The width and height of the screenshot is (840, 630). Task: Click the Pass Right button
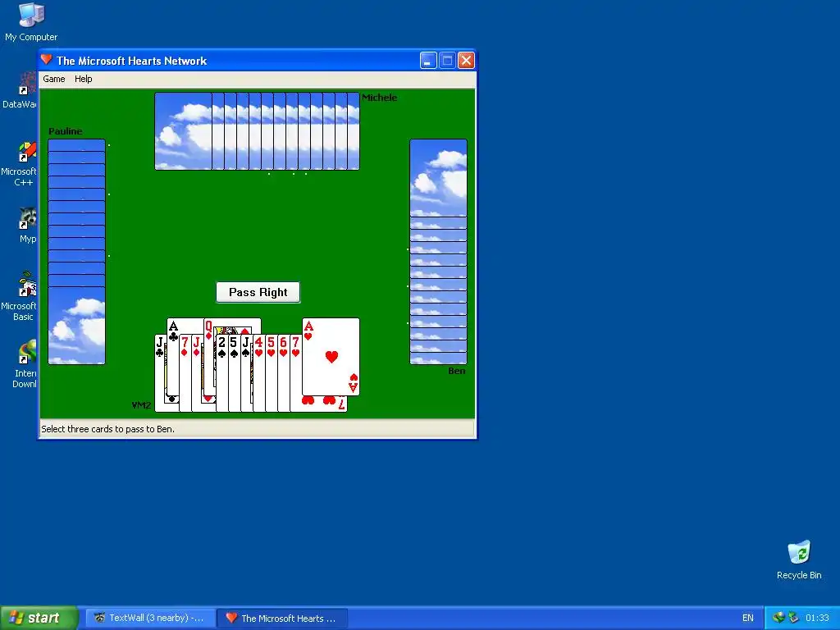(258, 293)
